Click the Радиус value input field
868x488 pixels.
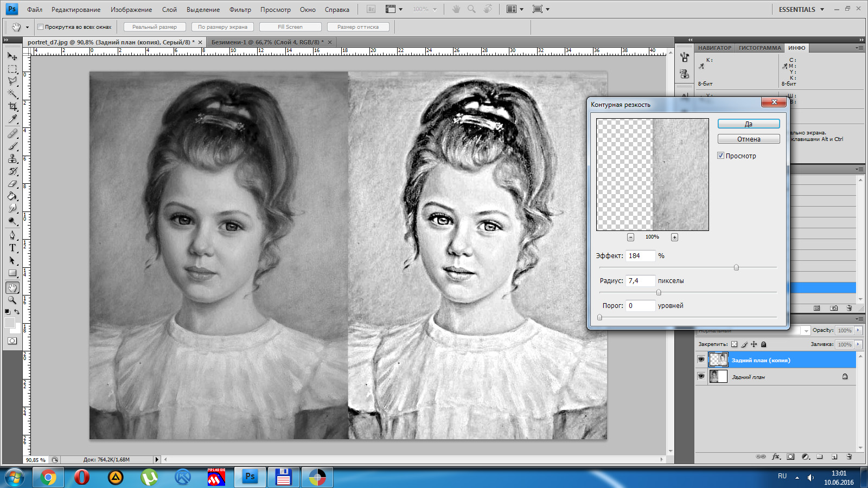(640, 281)
